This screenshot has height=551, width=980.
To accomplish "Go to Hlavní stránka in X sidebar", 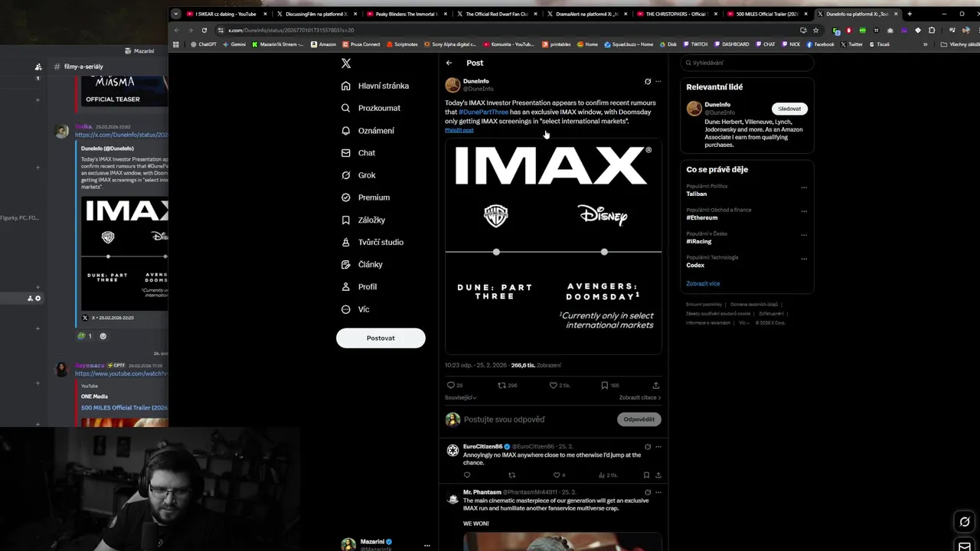I will (x=375, y=86).
